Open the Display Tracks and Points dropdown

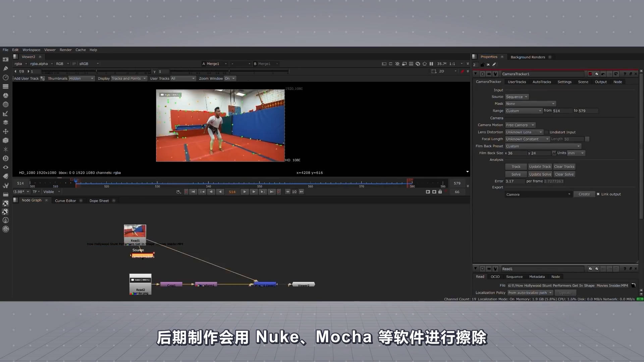coord(129,78)
